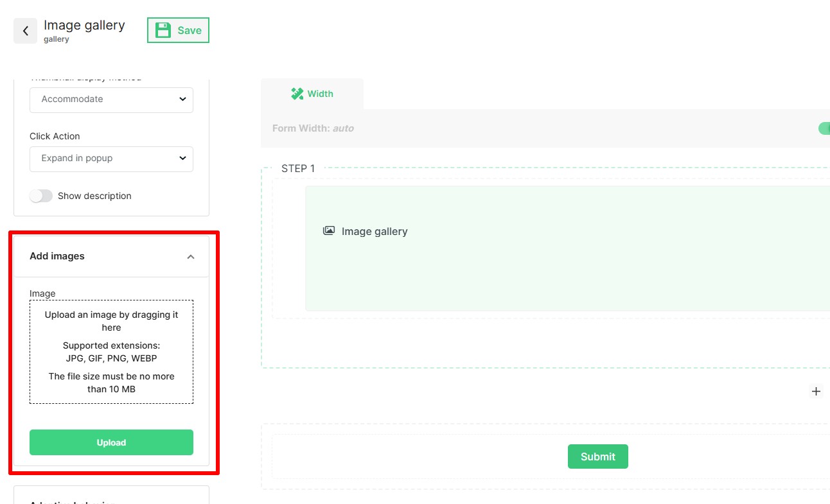830x504 pixels.
Task: Open the Accommodate thumbnail display dropdown
Action: (111, 100)
